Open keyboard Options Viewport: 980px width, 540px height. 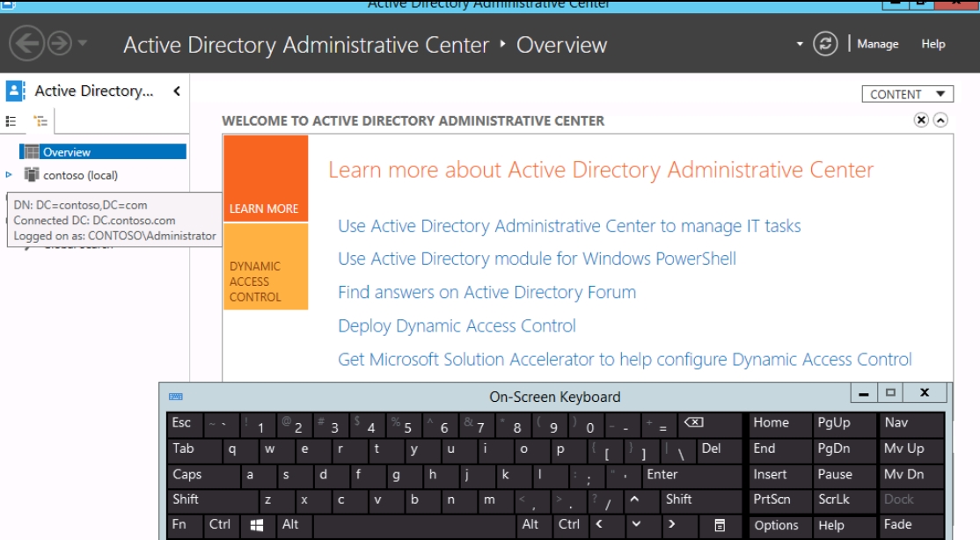tap(779, 526)
